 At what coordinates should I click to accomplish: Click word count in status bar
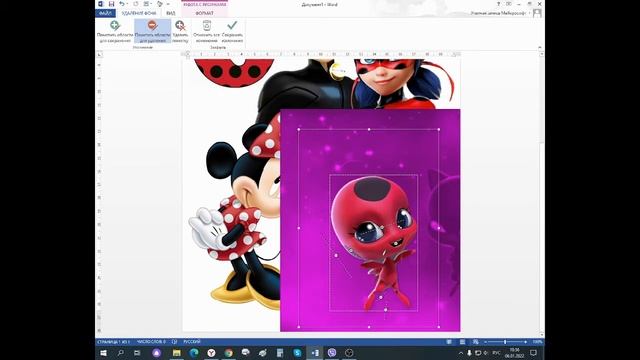[151, 342]
